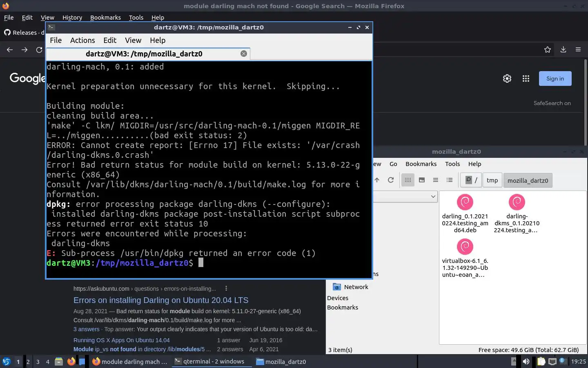
Task: Click the root '/' path button
Action: click(x=471, y=180)
